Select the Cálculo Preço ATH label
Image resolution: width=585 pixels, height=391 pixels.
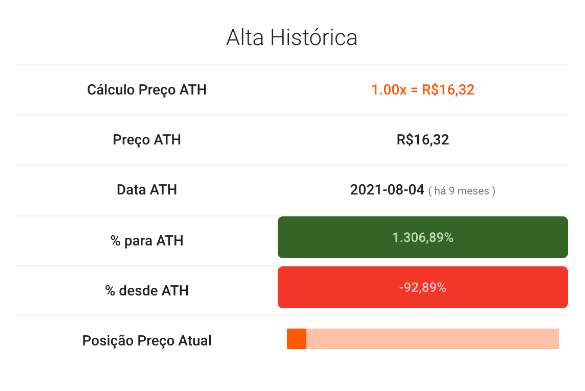click(147, 90)
